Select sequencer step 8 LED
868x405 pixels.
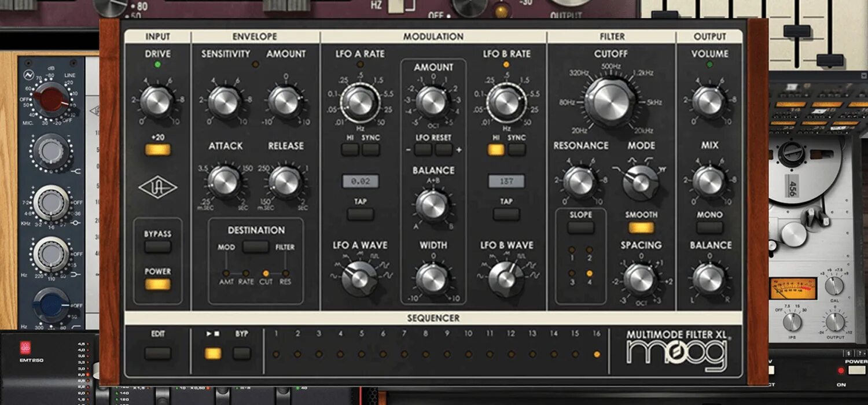pyautogui.click(x=426, y=354)
